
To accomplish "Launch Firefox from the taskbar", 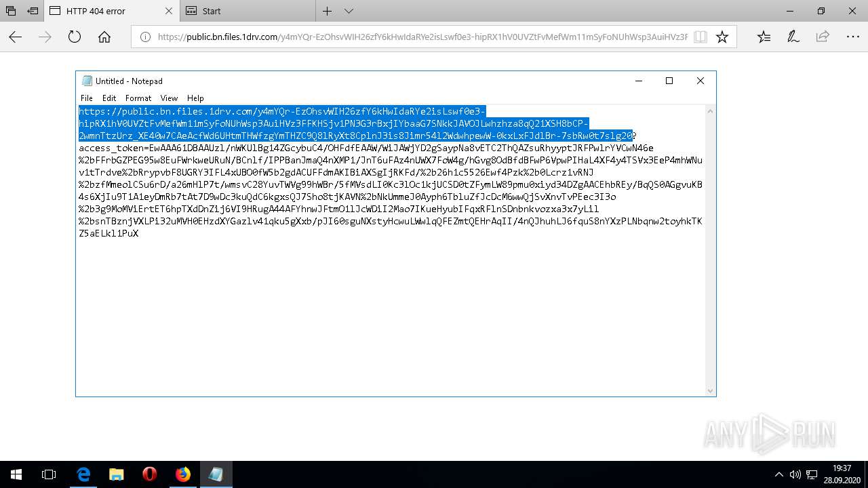I will coord(183,474).
